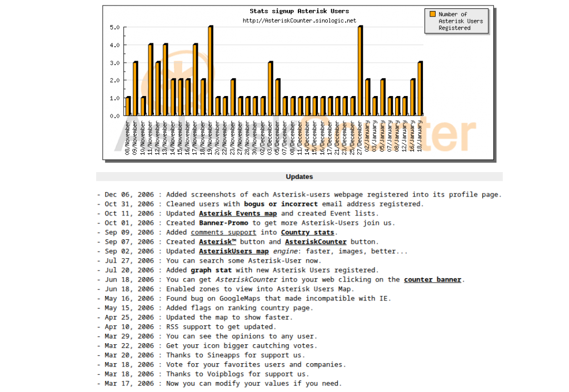Click the 08/November first bar in chart
The image size is (569, 392).
[128, 107]
